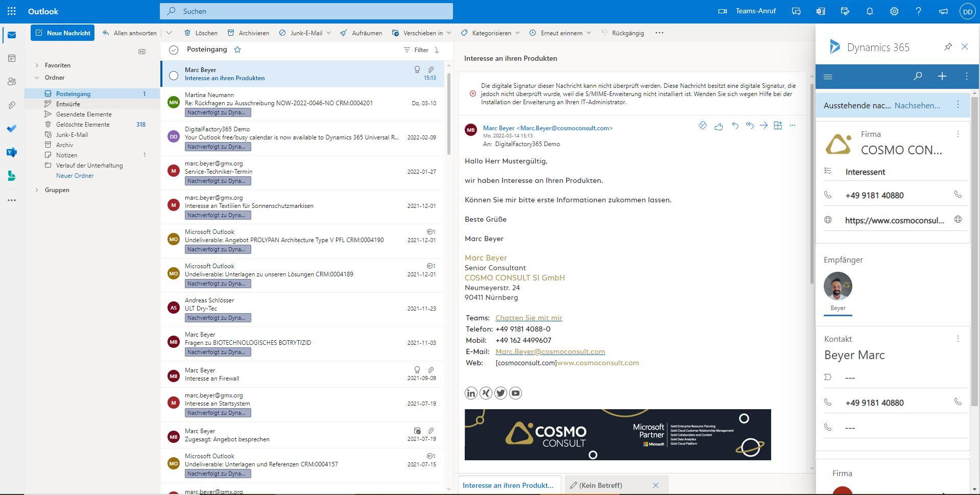Screen dimensions: 980x495
Task: Open Filter menu in message list
Action: 416,50
